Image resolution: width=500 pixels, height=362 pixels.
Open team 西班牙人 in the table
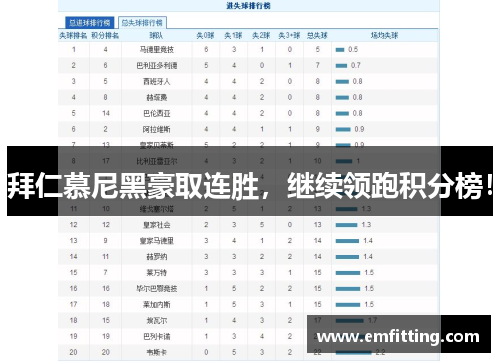pyautogui.click(x=156, y=82)
